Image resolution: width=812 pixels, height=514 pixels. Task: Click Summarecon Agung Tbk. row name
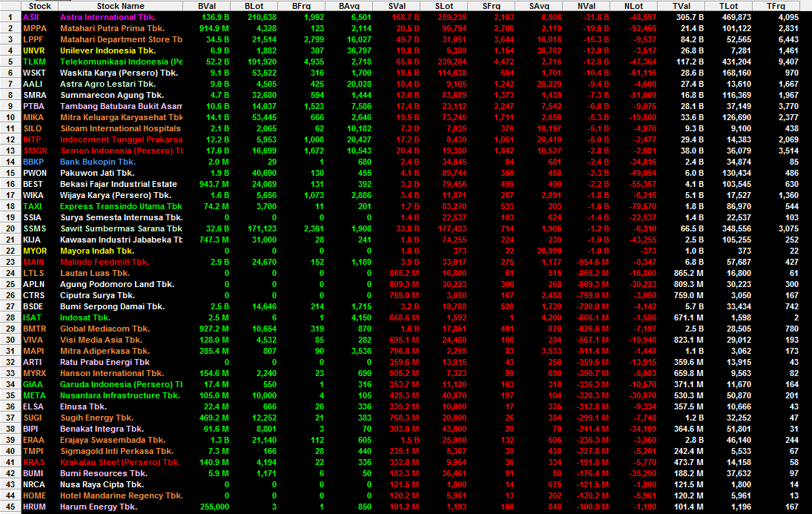112,96
